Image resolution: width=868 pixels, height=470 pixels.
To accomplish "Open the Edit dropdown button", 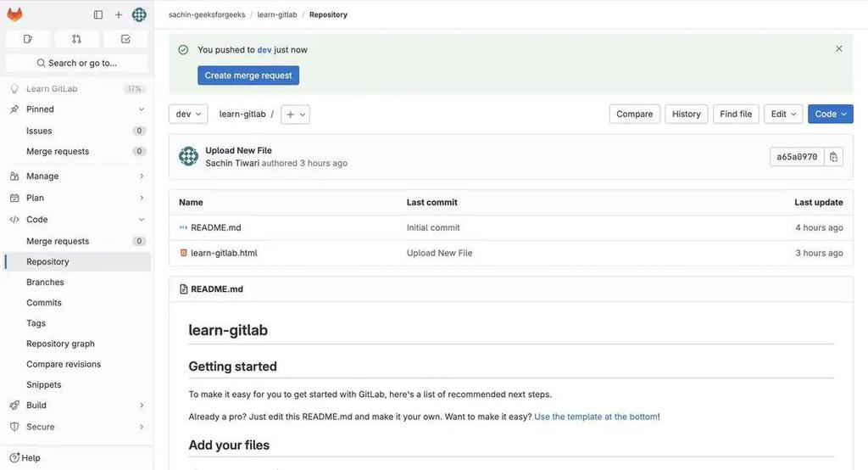I will pos(783,114).
